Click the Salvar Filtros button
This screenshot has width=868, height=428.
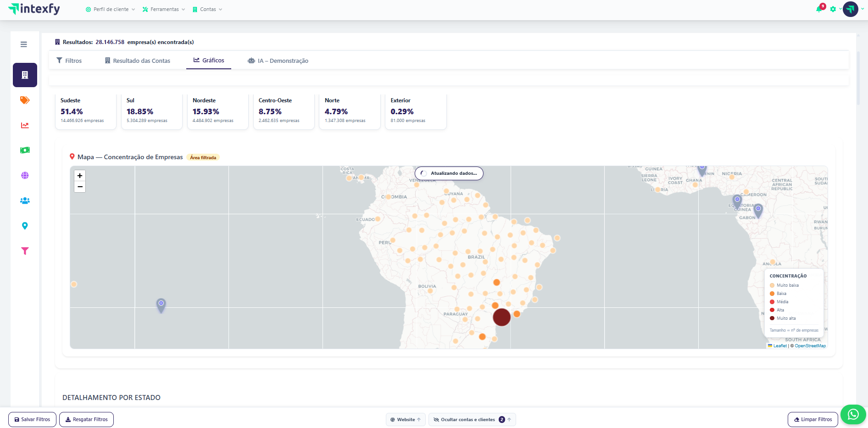(x=32, y=419)
